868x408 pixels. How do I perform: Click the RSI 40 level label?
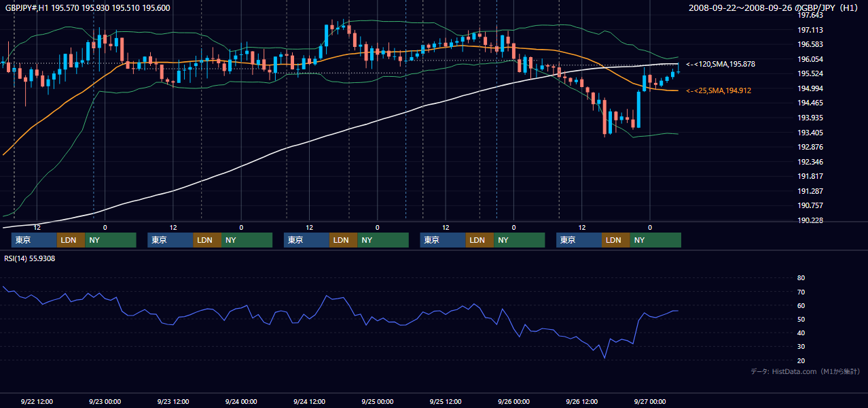(801, 333)
